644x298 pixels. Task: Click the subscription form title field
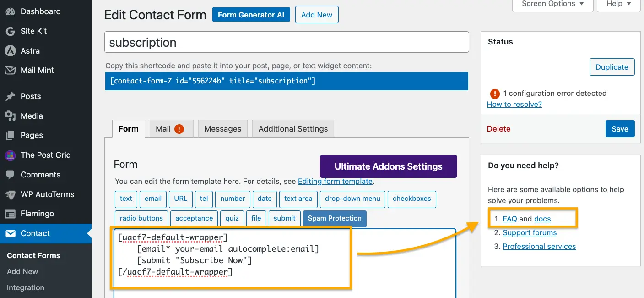pos(287,42)
